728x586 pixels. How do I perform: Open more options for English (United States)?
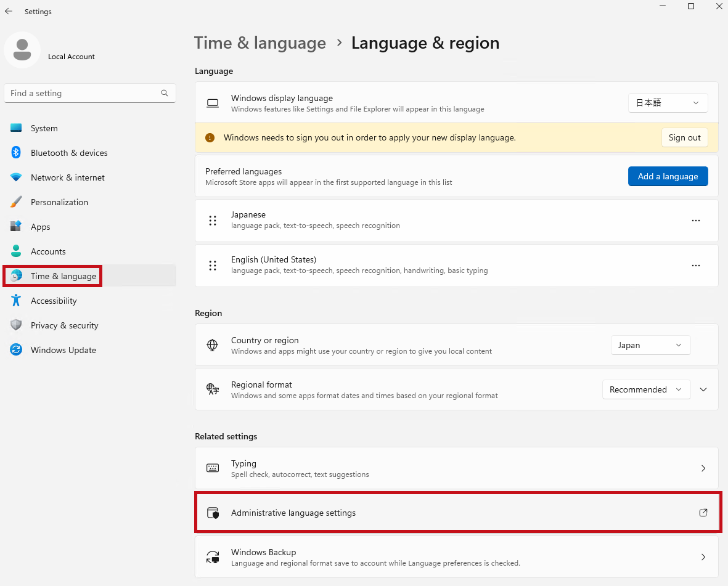[695, 266]
